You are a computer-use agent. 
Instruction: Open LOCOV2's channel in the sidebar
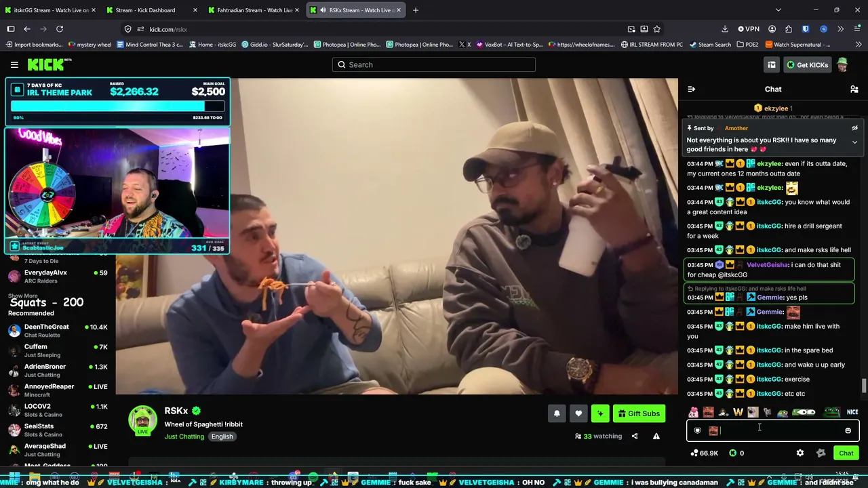pyautogui.click(x=58, y=410)
